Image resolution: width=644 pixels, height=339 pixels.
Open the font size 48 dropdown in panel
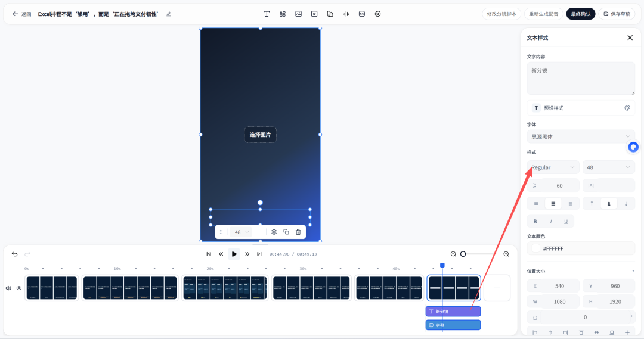tap(609, 167)
